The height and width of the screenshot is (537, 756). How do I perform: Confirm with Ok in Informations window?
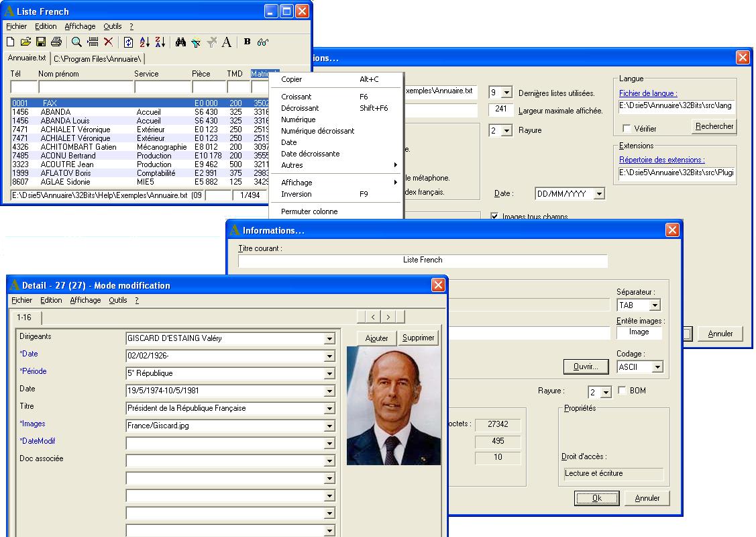click(x=597, y=498)
